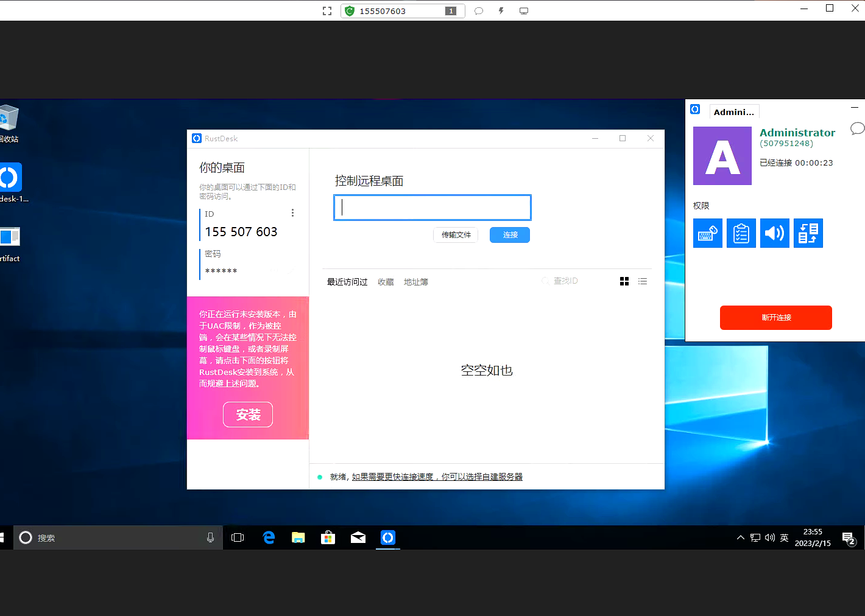Viewport: 865px width, 616px height.
Task: Open Mail app on remote taskbar
Action: pyautogui.click(x=358, y=537)
